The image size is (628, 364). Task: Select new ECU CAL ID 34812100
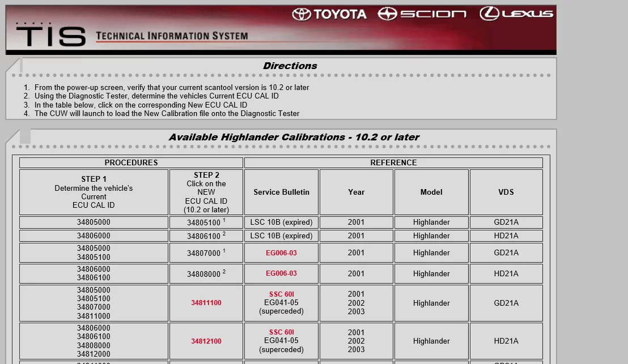pyautogui.click(x=206, y=341)
